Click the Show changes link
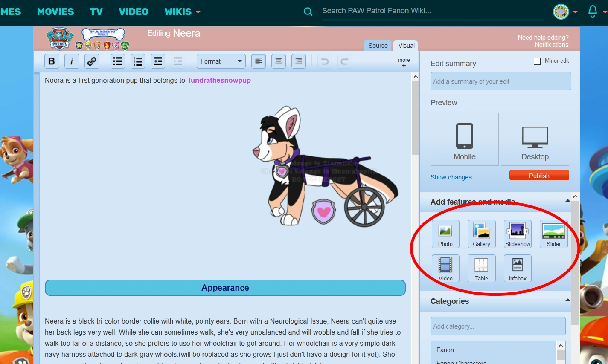608x364 pixels. tap(451, 177)
